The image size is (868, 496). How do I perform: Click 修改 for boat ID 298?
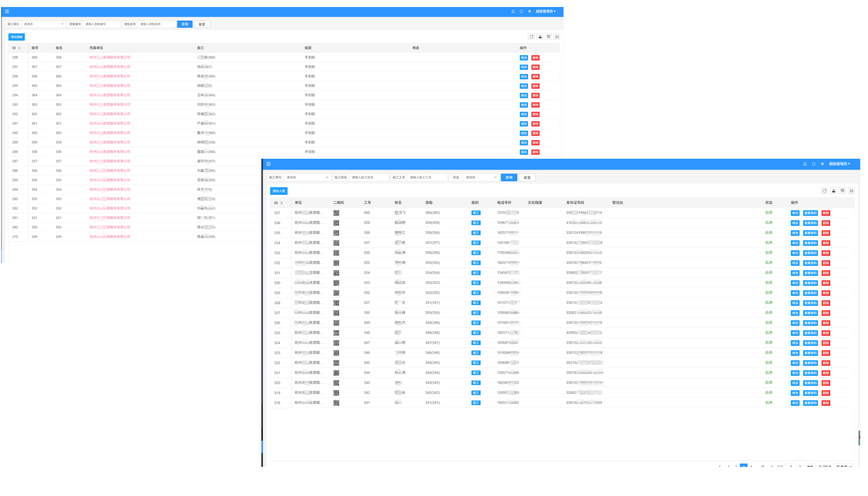tap(524, 58)
